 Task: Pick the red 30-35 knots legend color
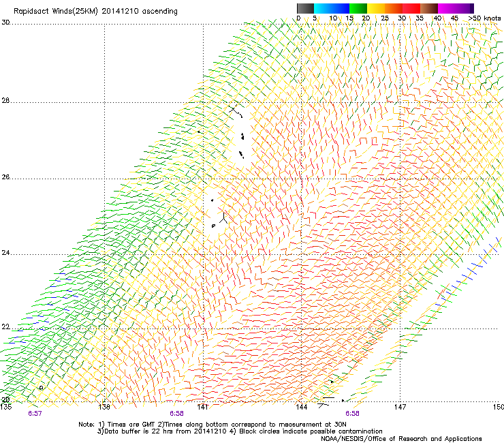click(x=411, y=8)
